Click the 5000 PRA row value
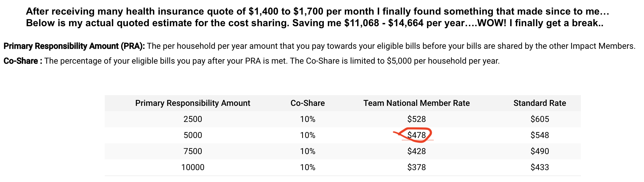644x182 pixels. point(193,135)
